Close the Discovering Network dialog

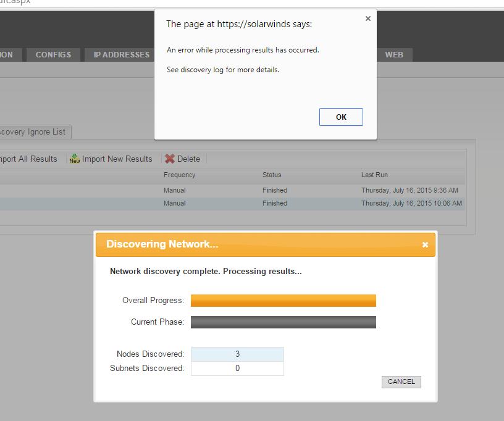(x=425, y=244)
